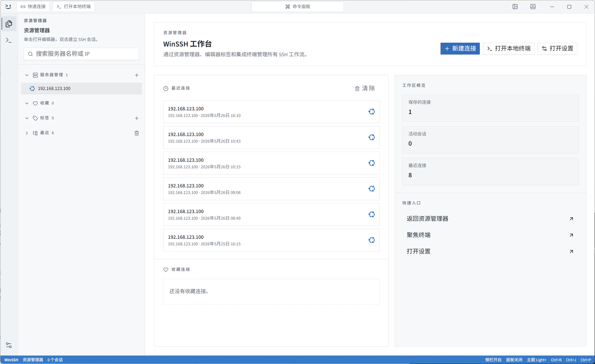Open the terminal view in activity bar

coord(9,40)
